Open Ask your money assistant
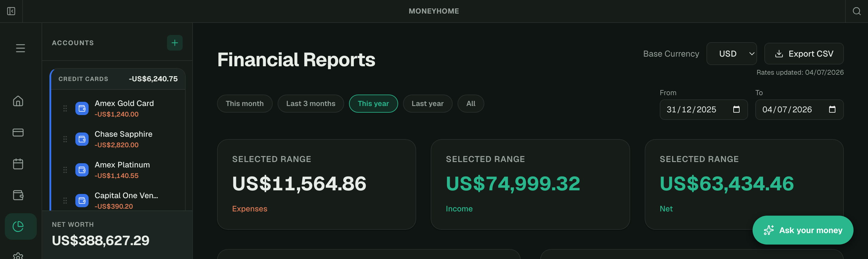Screen dimensions: 868x259 point(803,230)
